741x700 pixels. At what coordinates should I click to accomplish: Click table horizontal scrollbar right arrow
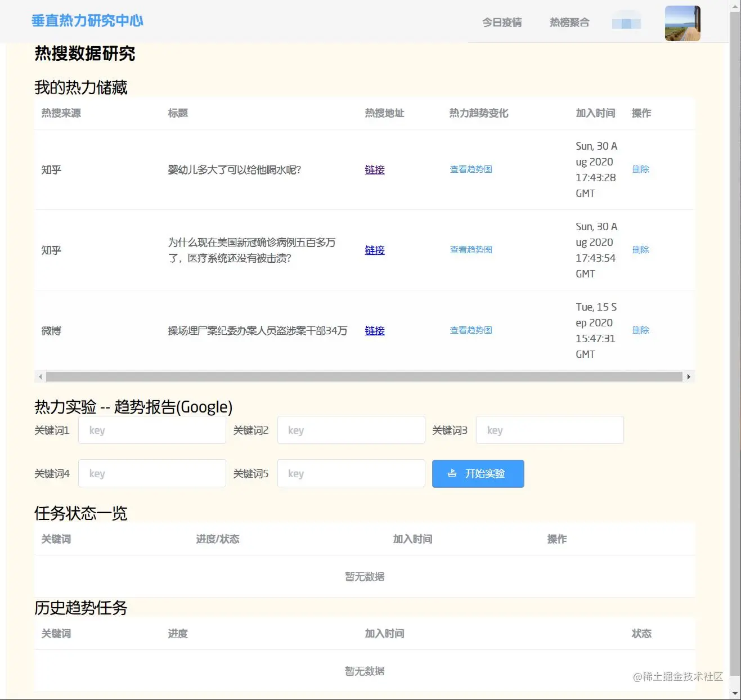coord(689,376)
